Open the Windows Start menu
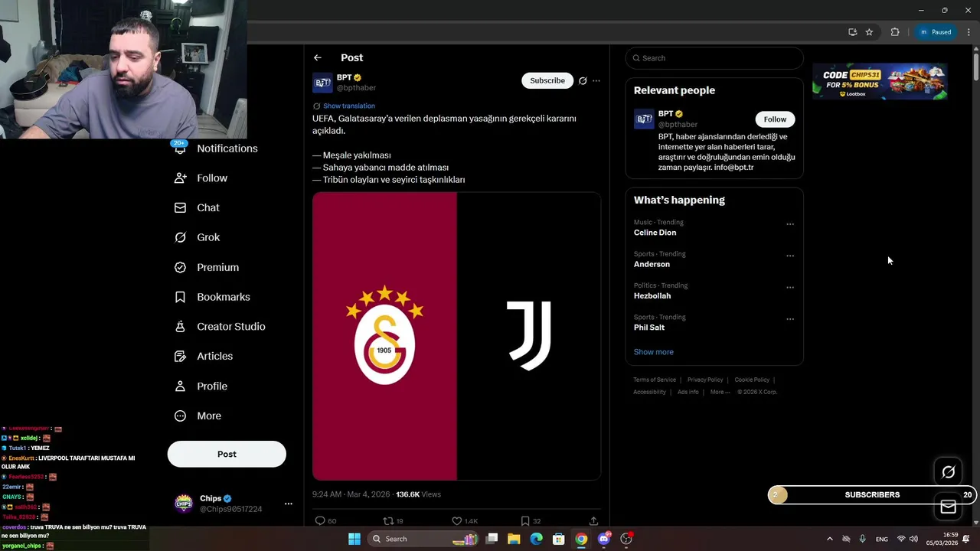Image resolution: width=980 pixels, height=551 pixels. click(354, 539)
